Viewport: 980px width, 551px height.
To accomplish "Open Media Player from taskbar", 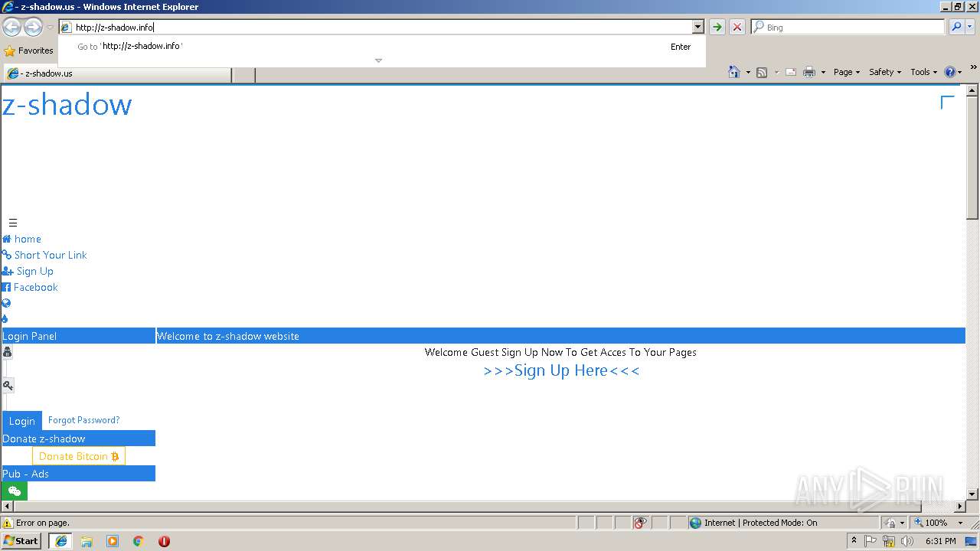I will (113, 541).
